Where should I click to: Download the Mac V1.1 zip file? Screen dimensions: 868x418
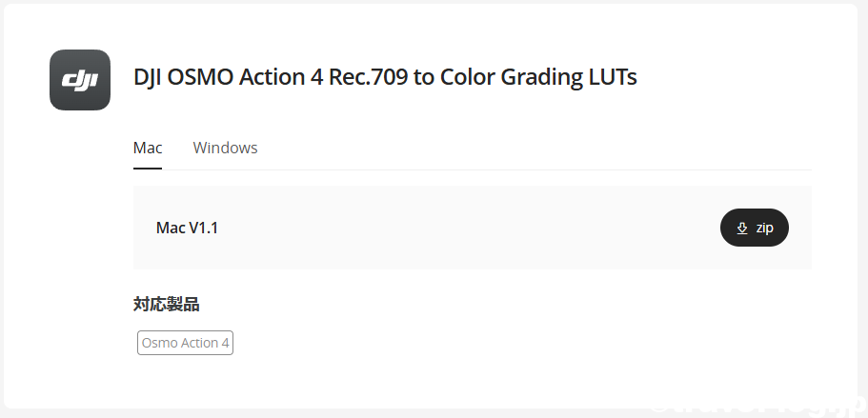[754, 228]
